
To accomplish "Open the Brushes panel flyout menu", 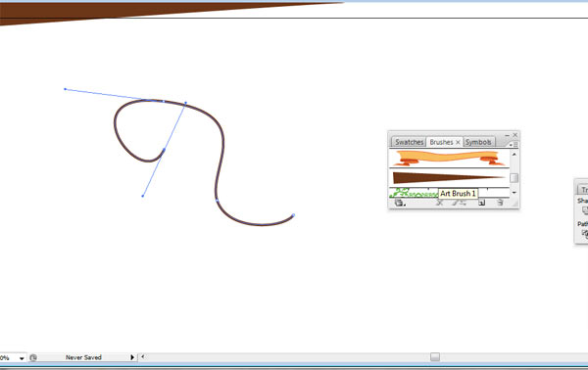I will pos(514,144).
